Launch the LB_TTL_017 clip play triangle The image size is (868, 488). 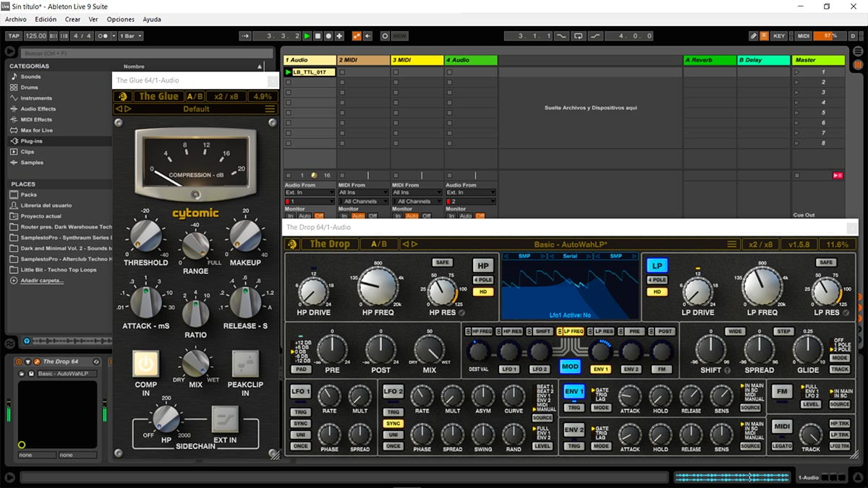pos(289,72)
